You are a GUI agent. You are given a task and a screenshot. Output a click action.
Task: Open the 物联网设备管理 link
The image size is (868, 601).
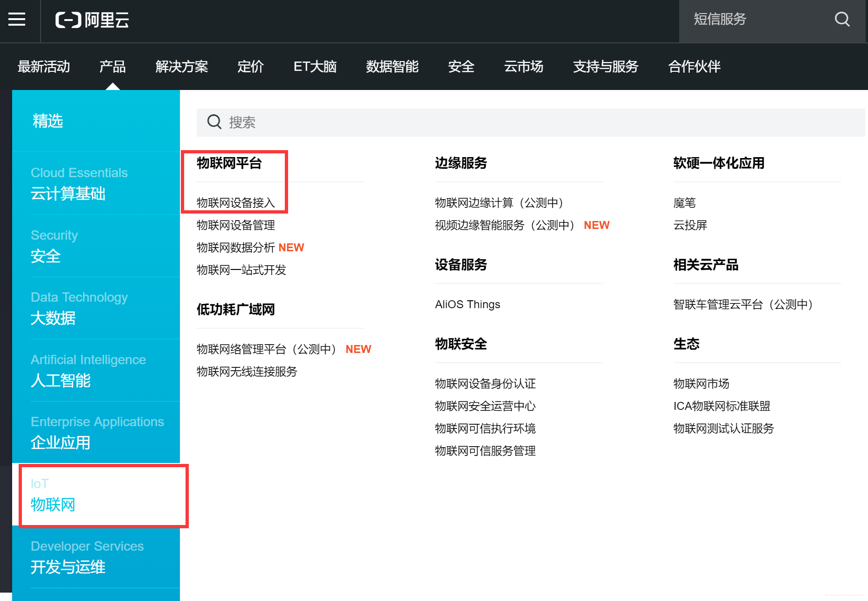(236, 225)
